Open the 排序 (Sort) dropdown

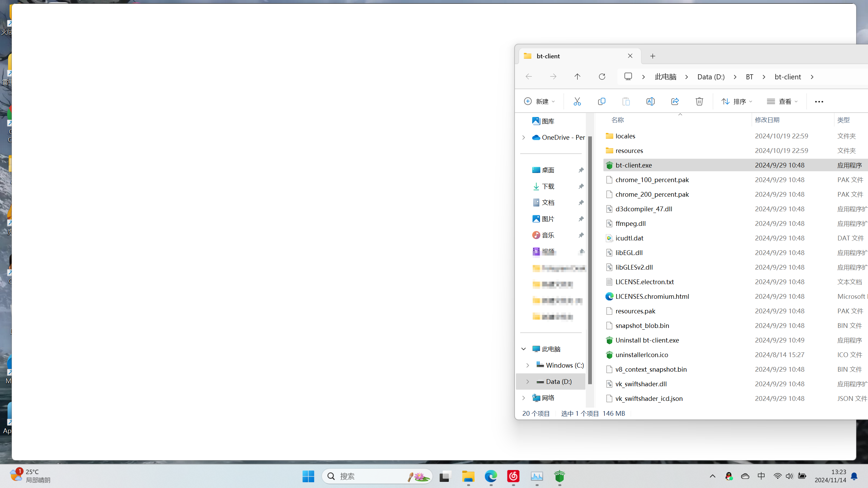pyautogui.click(x=736, y=101)
